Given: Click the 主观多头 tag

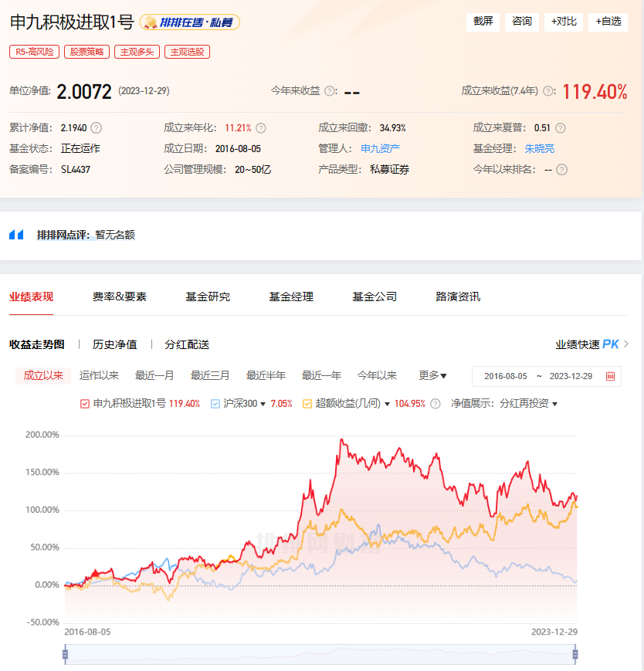Looking at the screenshot, I should pyautogui.click(x=137, y=52).
